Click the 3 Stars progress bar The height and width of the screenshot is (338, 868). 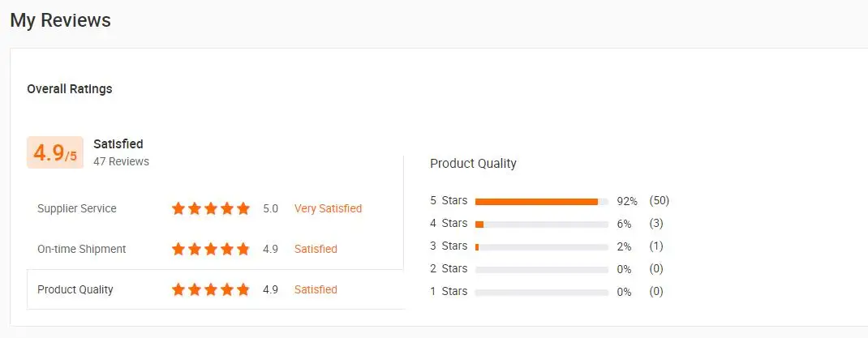tap(541, 246)
